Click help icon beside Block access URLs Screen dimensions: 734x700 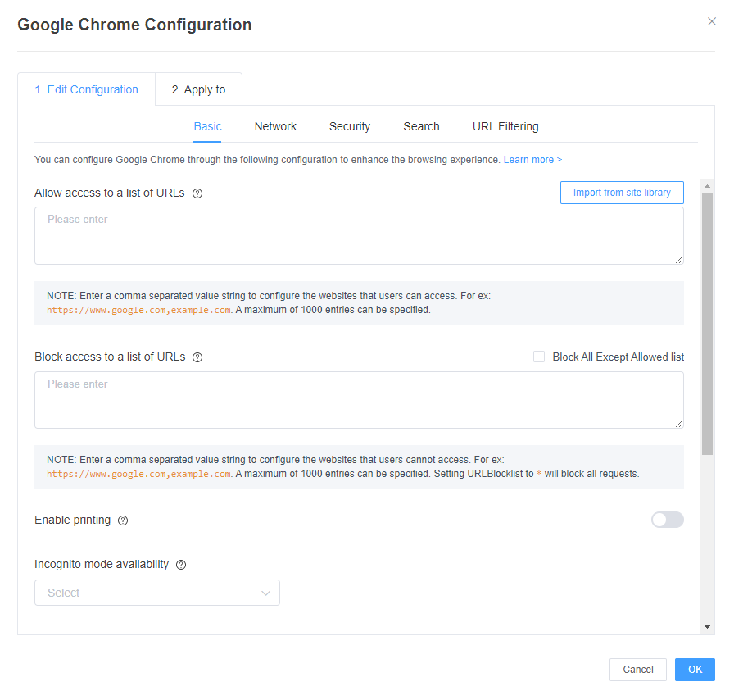(x=197, y=357)
